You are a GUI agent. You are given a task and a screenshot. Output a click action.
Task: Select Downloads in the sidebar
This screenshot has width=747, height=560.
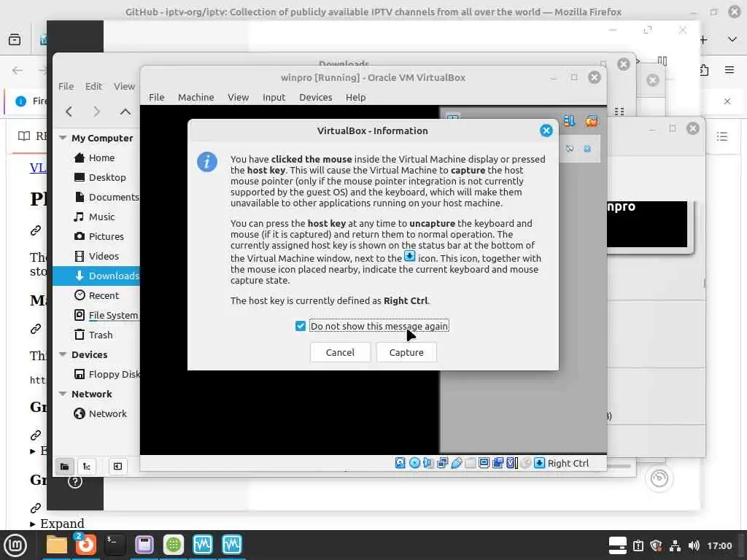coord(96,276)
